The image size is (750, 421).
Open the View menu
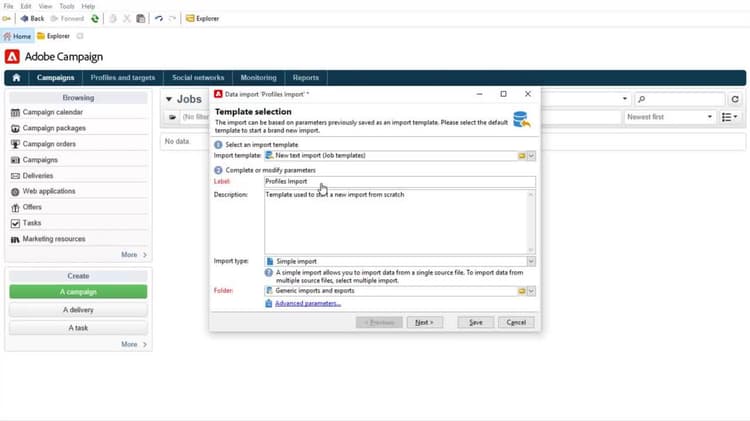tap(45, 6)
